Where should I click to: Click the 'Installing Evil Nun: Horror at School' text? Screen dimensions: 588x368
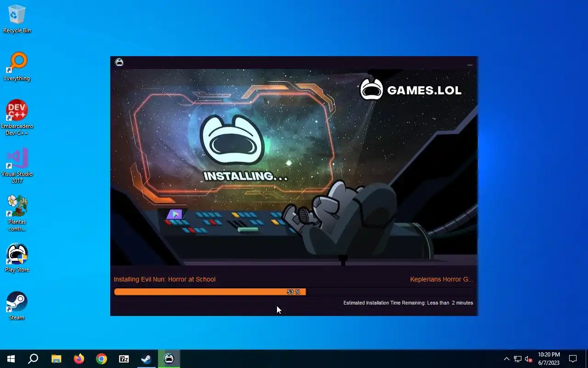(x=164, y=279)
